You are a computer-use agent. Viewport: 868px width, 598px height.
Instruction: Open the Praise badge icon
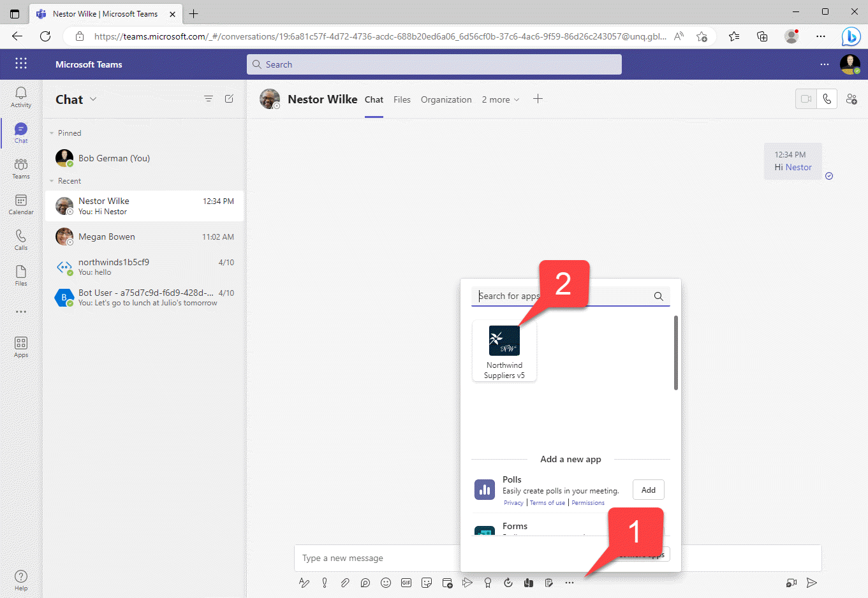point(488,583)
